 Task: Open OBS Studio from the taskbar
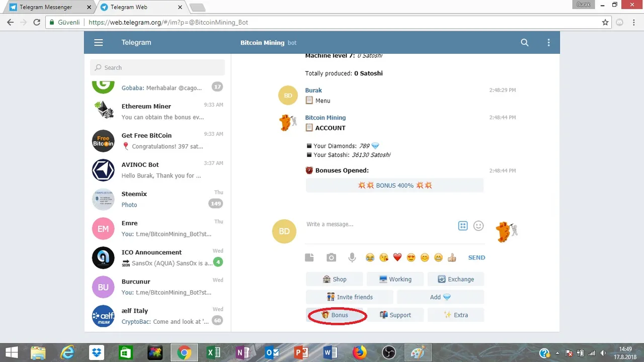(388, 353)
